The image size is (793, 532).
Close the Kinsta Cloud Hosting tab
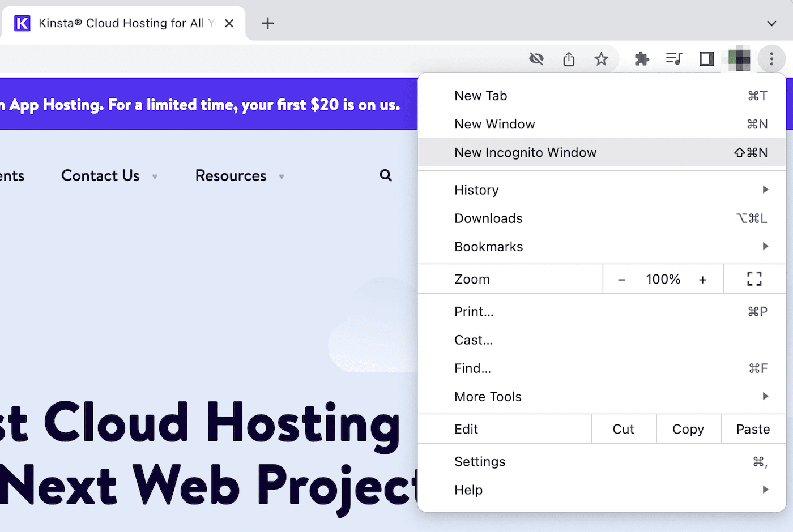point(229,23)
